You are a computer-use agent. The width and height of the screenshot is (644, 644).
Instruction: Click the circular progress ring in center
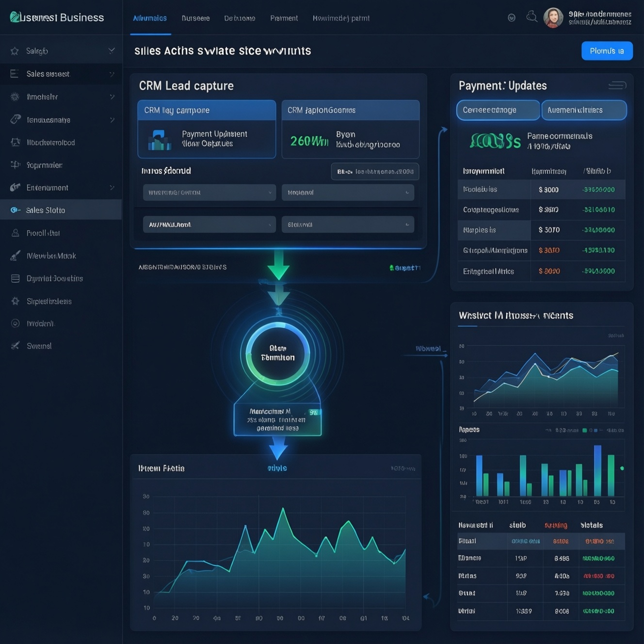tap(278, 354)
